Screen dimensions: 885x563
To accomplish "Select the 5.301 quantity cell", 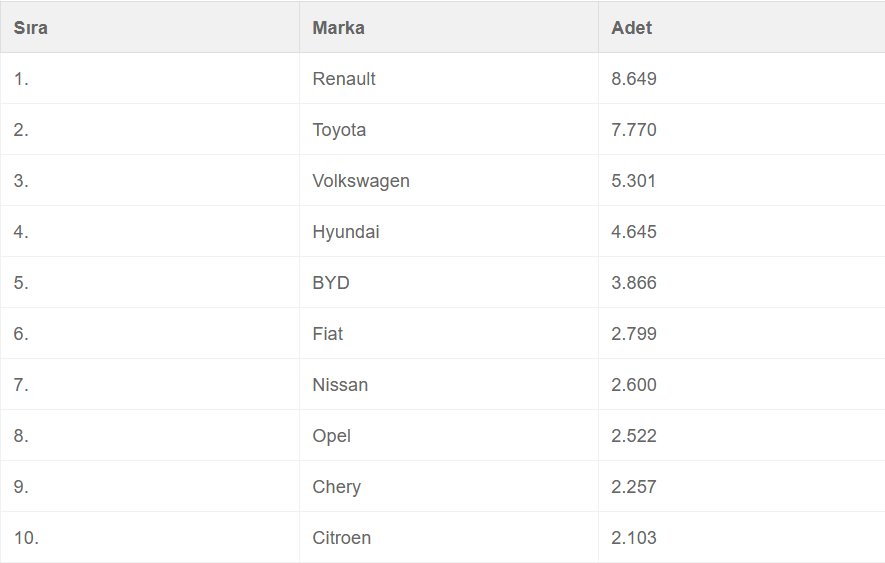I will tap(634, 181).
